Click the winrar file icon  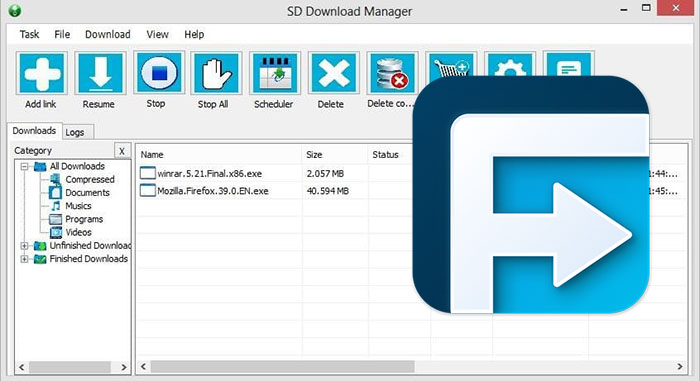pyautogui.click(x=147, y=173)
